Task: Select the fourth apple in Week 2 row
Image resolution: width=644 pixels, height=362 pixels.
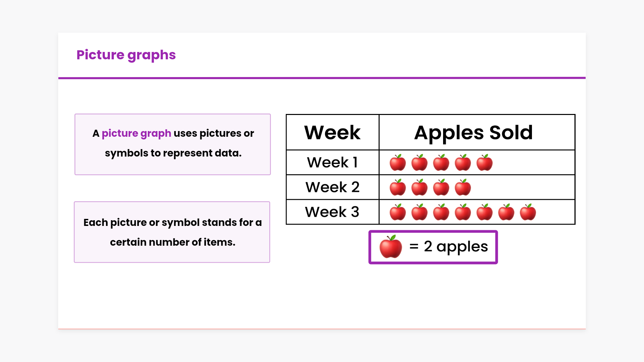Action: 463,188
